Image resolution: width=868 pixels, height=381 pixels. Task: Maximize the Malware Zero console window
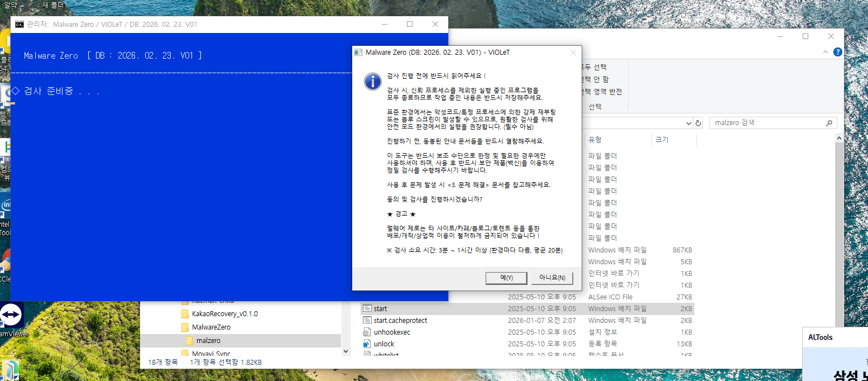coord(410,24)
